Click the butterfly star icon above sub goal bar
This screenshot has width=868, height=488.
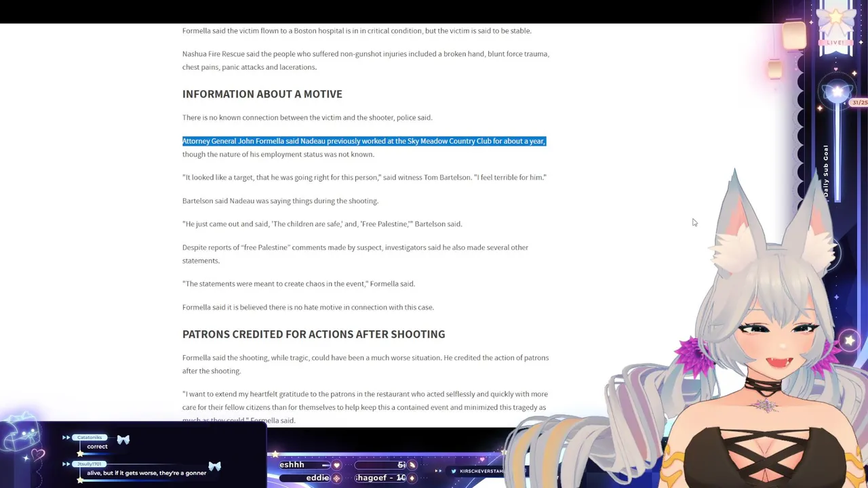click(x=838, y=93)
